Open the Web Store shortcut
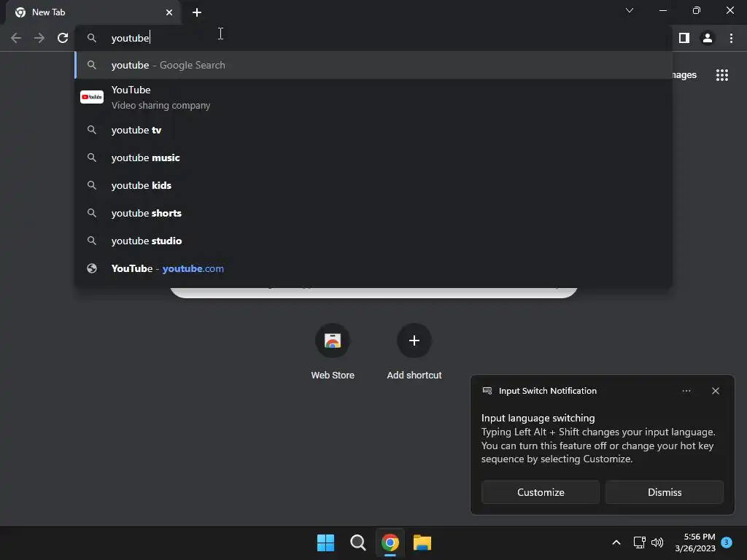This screenshot has width=747, height=560. [x=333, y=351]
